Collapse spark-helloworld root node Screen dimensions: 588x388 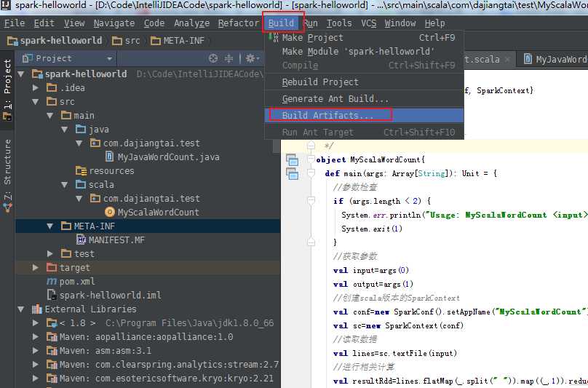coord(21,74)
